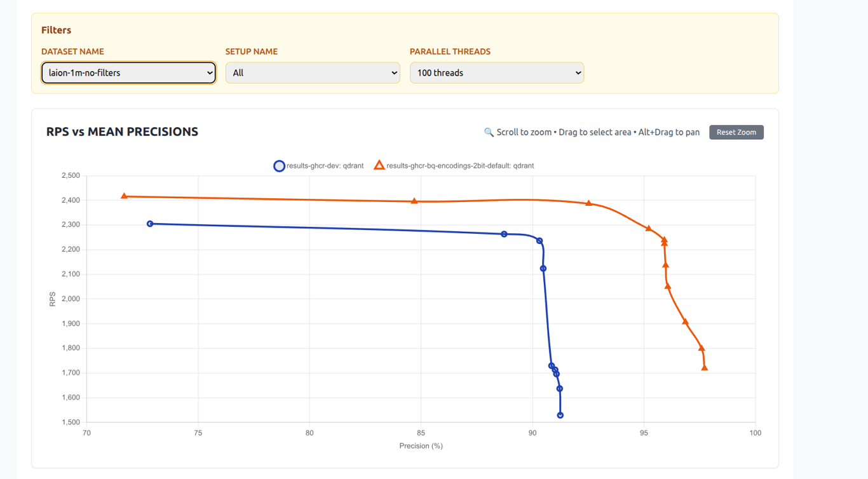Open the Dataset Name dropdown

coord(128,72)
